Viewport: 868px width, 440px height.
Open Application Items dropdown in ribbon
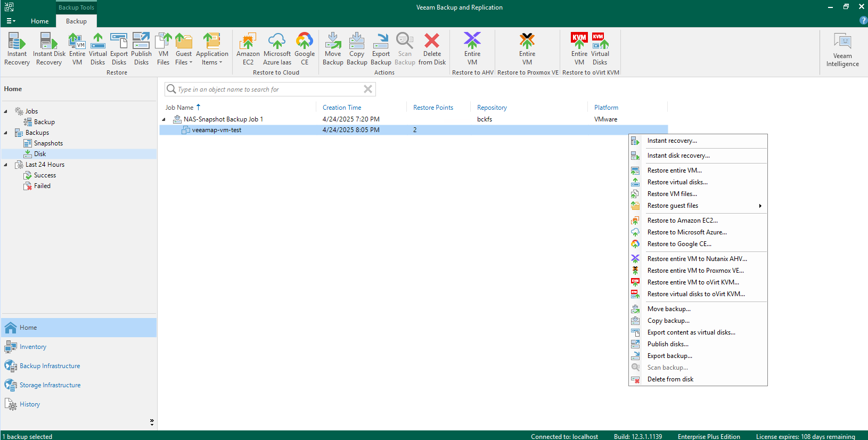pyautogui.click(x=212, y=49)
